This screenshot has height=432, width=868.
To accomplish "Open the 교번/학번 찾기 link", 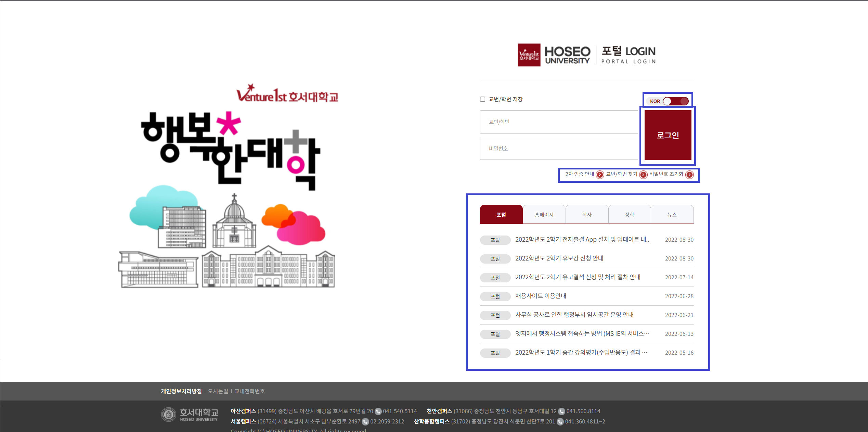I will tap(621, 174).
